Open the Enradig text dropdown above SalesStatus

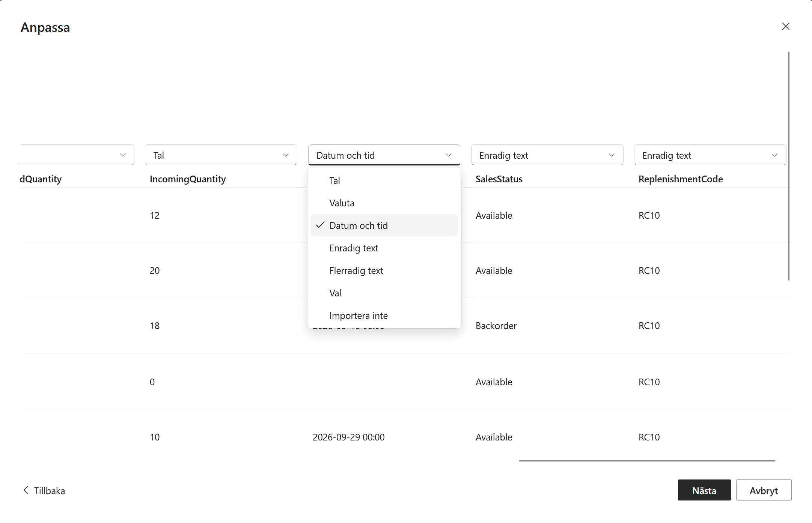547,155
